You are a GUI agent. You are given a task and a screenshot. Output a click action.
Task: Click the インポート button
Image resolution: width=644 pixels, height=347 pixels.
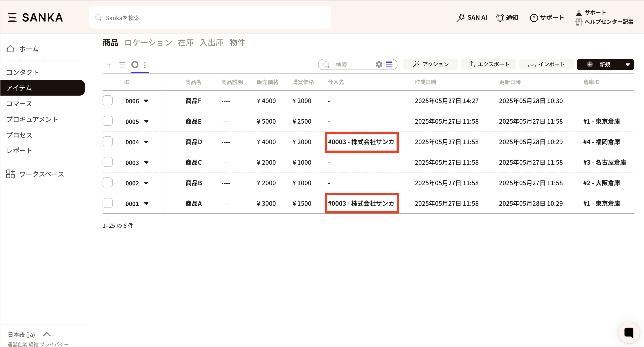546,64
